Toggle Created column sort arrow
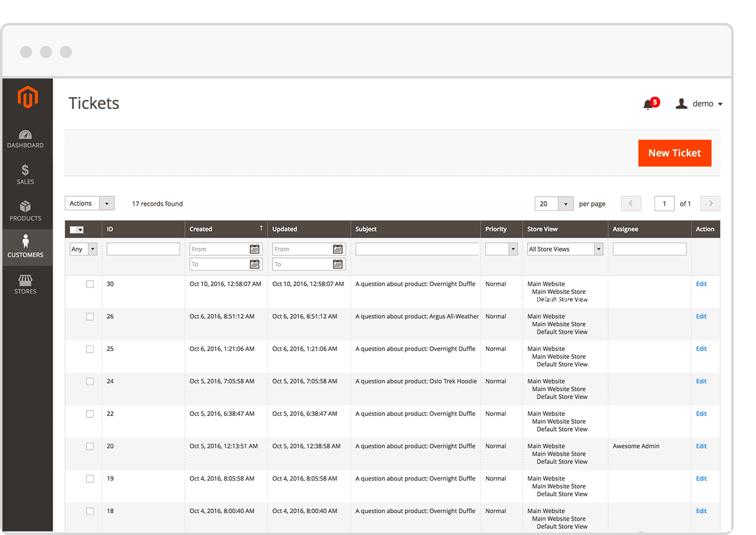The width and height of the screenshot is (756, 535). [x=261, y=228]
